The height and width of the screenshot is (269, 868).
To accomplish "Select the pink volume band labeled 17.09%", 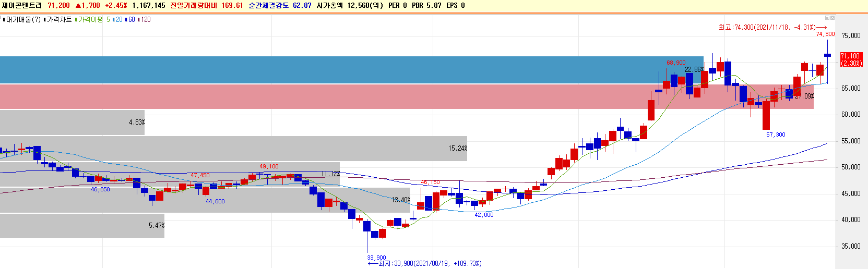I will click(407, 96).
